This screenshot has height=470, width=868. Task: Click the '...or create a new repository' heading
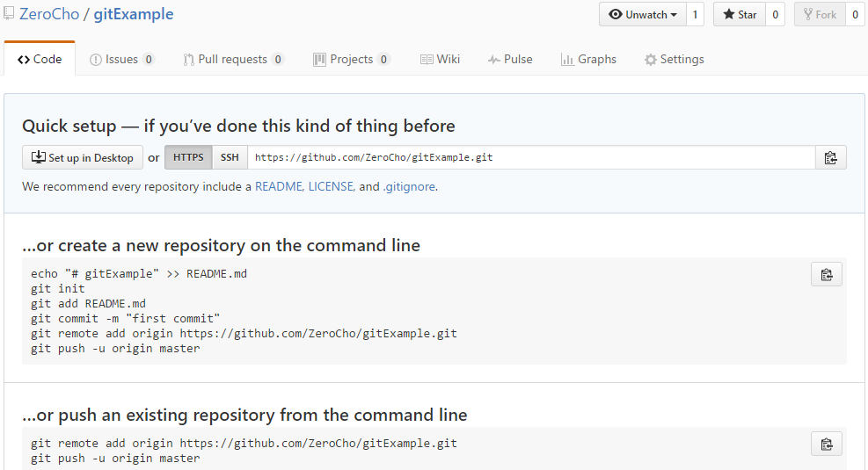(221, 245)
